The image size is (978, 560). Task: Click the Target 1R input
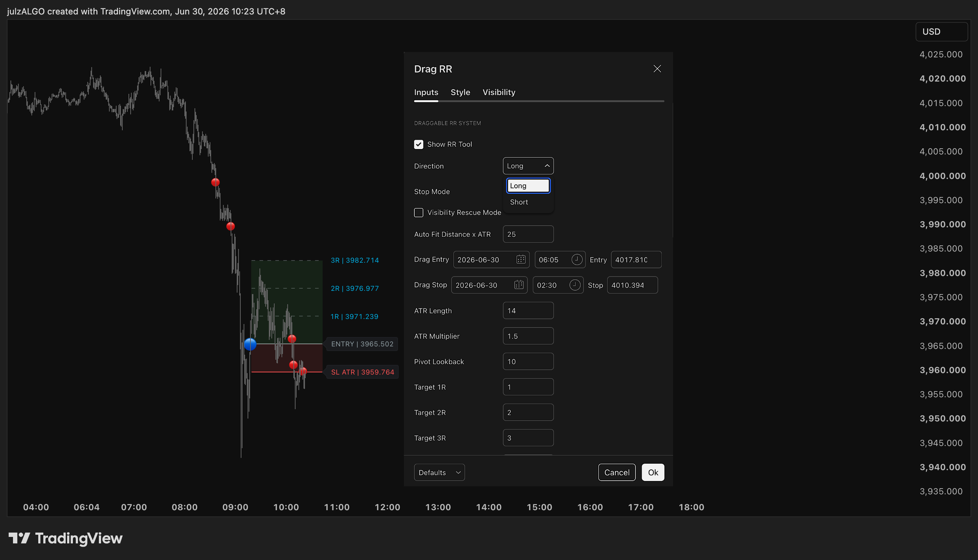coord(528,386)
